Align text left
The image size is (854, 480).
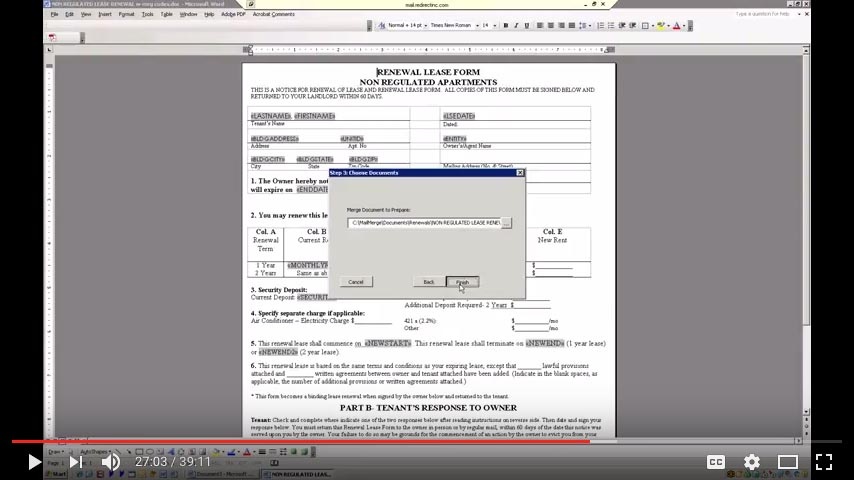pos(540,26)
